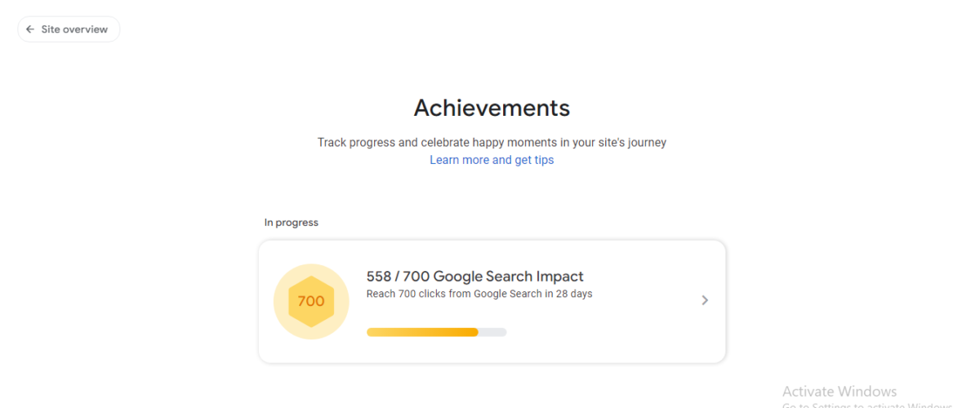This screenshot has width=980, height=408.
Task: Click the In progress section label
Action: pos(292,222)
